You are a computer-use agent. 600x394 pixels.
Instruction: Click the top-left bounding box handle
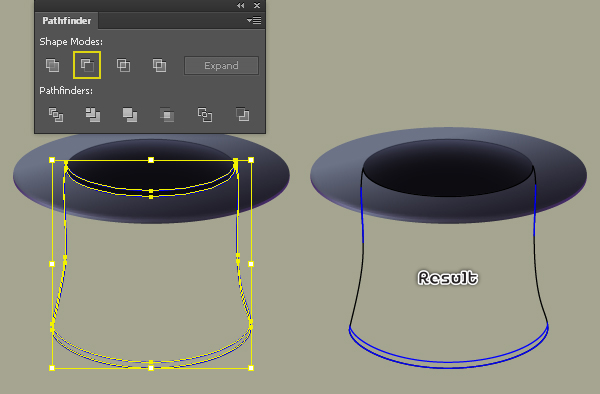click(x=52, y=160)
